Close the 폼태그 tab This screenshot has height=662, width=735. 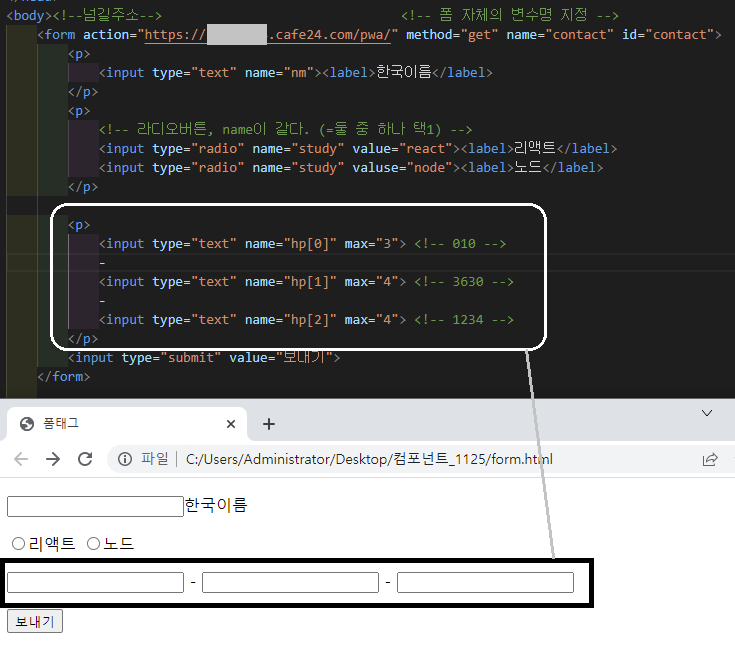[x=231, y=424]
